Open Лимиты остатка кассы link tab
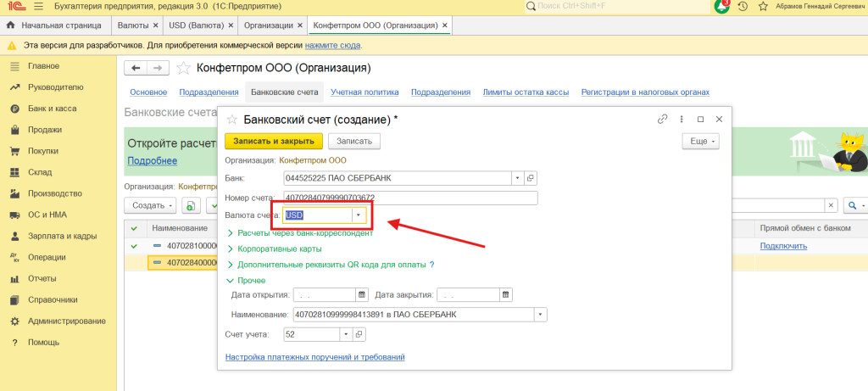The width and height of the screenshot is (868, 391). 526,92
